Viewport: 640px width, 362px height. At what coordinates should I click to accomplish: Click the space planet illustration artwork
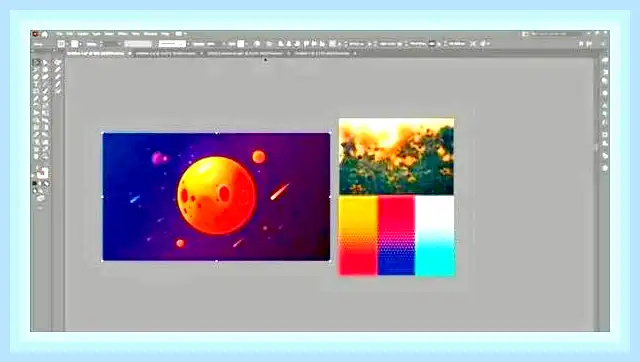pos(216,197)
